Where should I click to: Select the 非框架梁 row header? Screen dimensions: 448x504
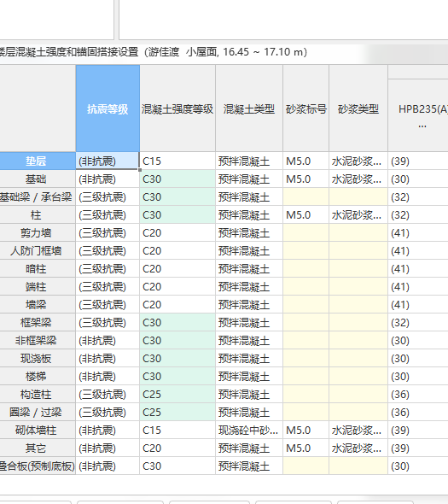click(x=38, y=341)
